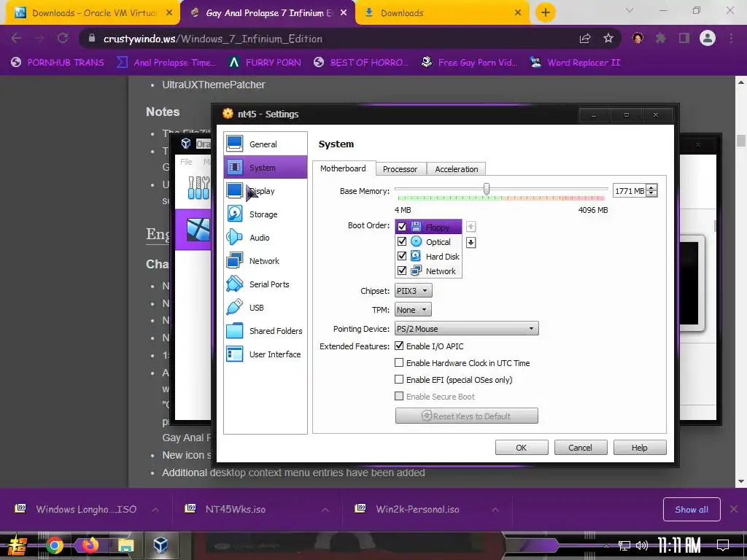Click the Help button in Settings
Viewport: 747px width, 560px height.
[x=639, y=448]
